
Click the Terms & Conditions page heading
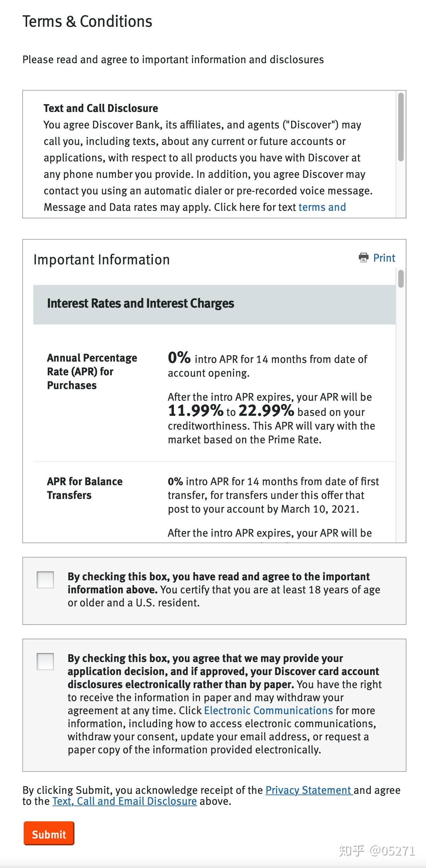(x=87, y=22)
